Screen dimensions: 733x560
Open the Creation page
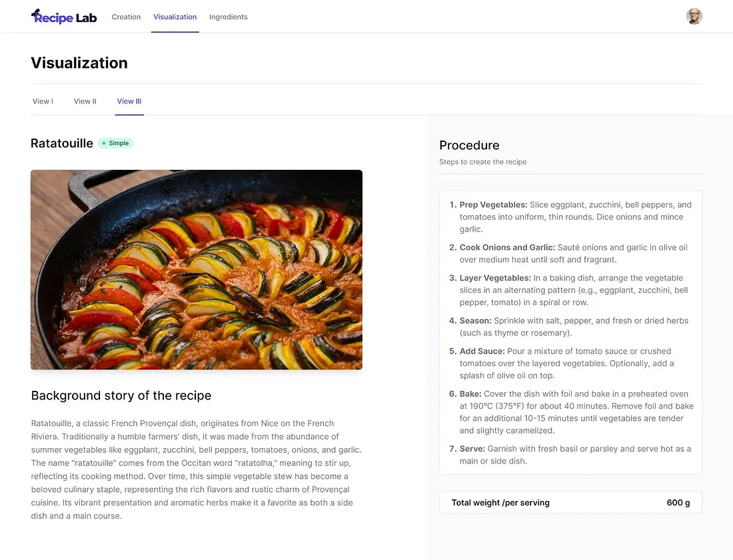point(126,17)
